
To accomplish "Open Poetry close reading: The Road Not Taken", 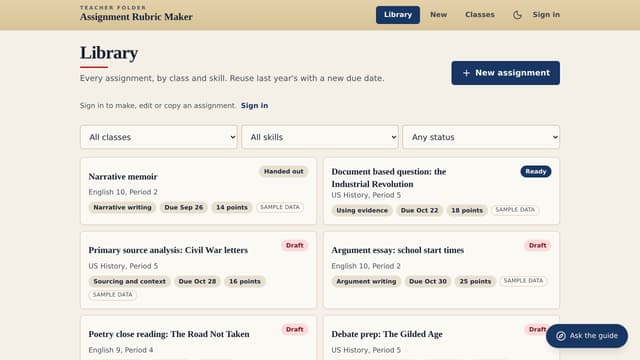I will (x=169, y=334).
